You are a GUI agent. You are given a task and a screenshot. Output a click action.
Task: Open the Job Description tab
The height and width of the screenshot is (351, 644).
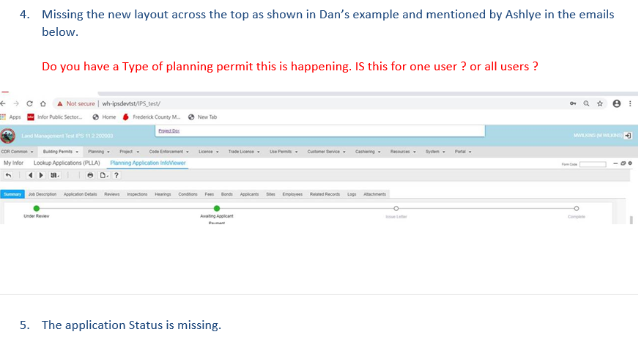[x=42, y=194]
